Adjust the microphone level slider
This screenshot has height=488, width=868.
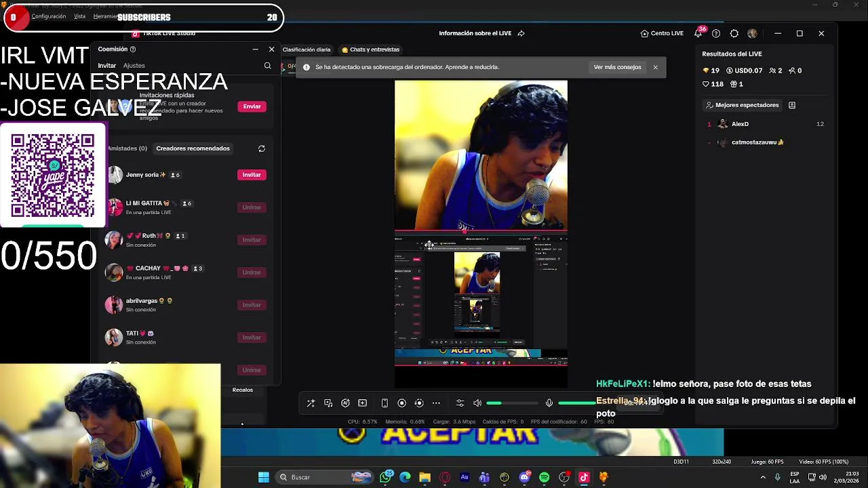coord(576,403)
